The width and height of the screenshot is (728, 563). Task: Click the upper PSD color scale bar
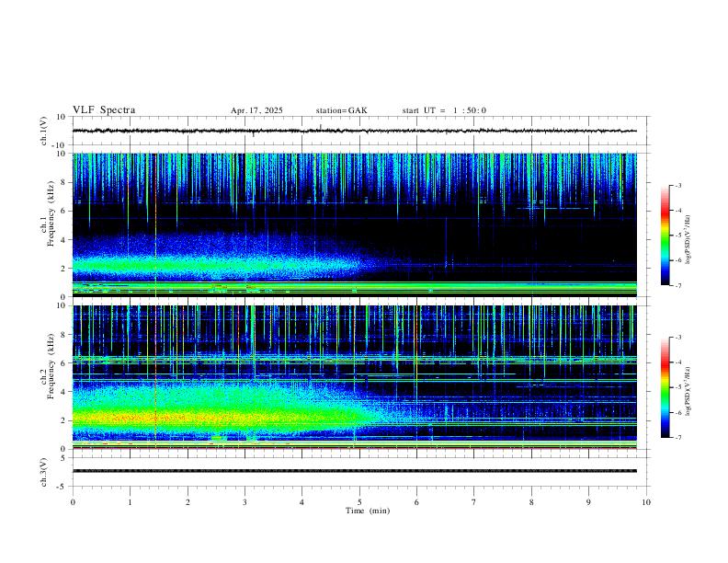665,236
